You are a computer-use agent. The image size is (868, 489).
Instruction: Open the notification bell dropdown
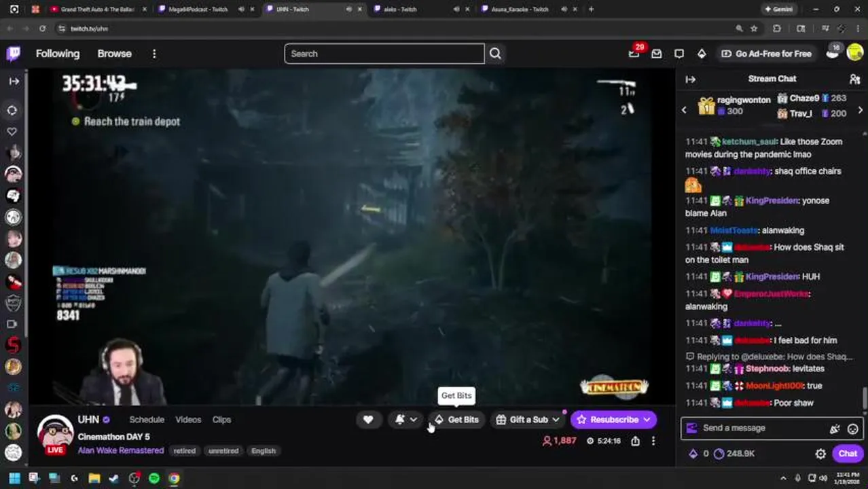pos(406,420)
